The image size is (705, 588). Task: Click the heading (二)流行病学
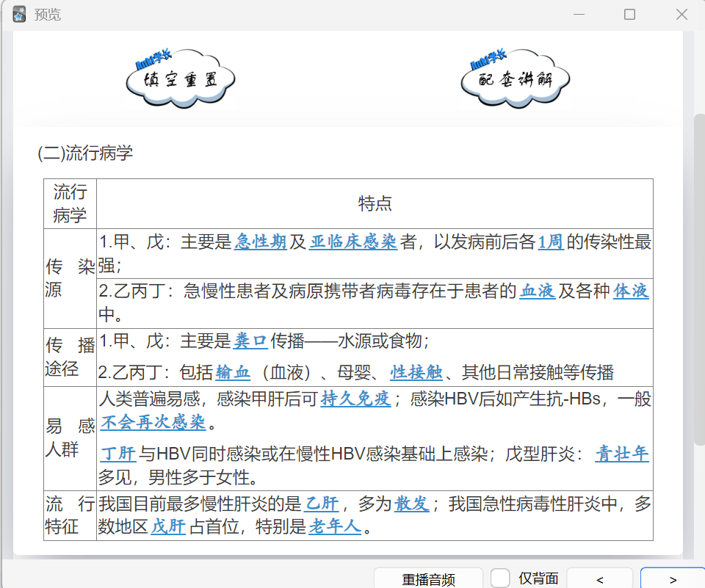pos(85,153)
